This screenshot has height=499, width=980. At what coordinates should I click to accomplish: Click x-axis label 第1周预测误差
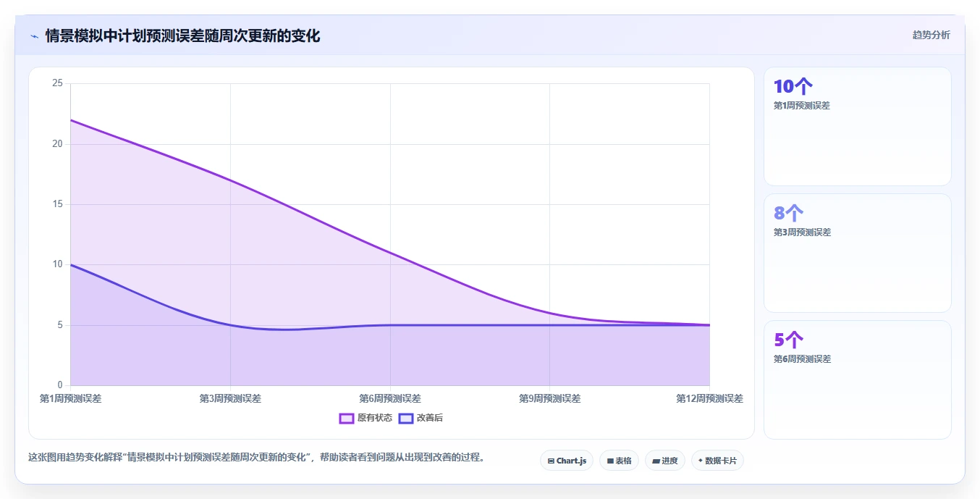[x=70, y=398]
